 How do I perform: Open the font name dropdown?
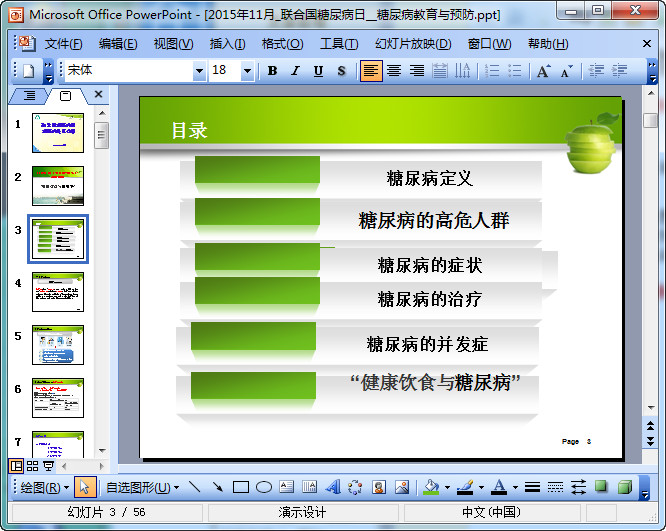click(x=198, y=71)
